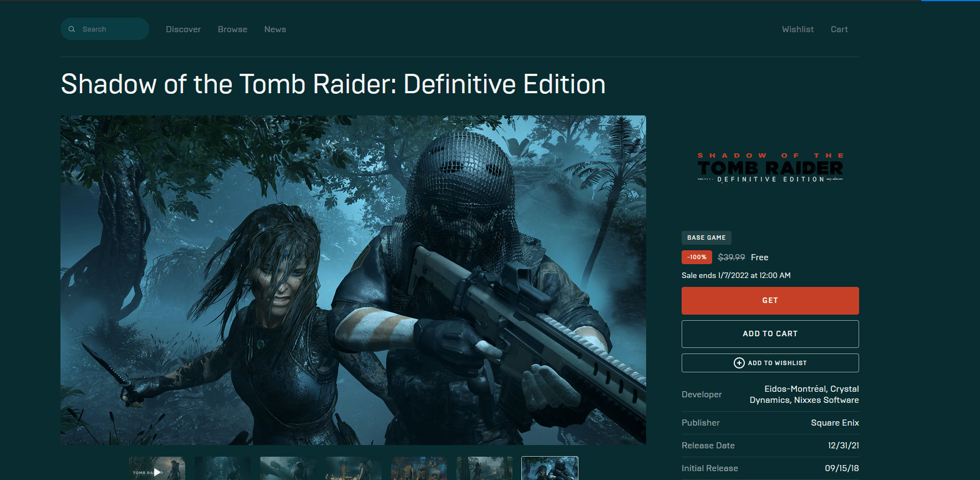Select the jaguar-on-branch screenshot thumbnail
This screenshot has width=980, height=480.
(x=288, y=468)
